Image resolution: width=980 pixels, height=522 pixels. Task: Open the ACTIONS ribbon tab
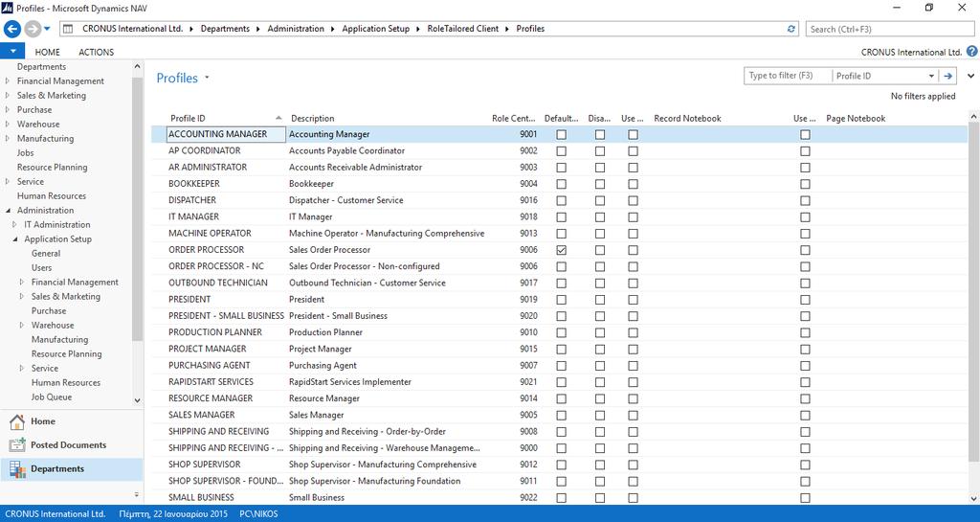(x=97, y=52)
